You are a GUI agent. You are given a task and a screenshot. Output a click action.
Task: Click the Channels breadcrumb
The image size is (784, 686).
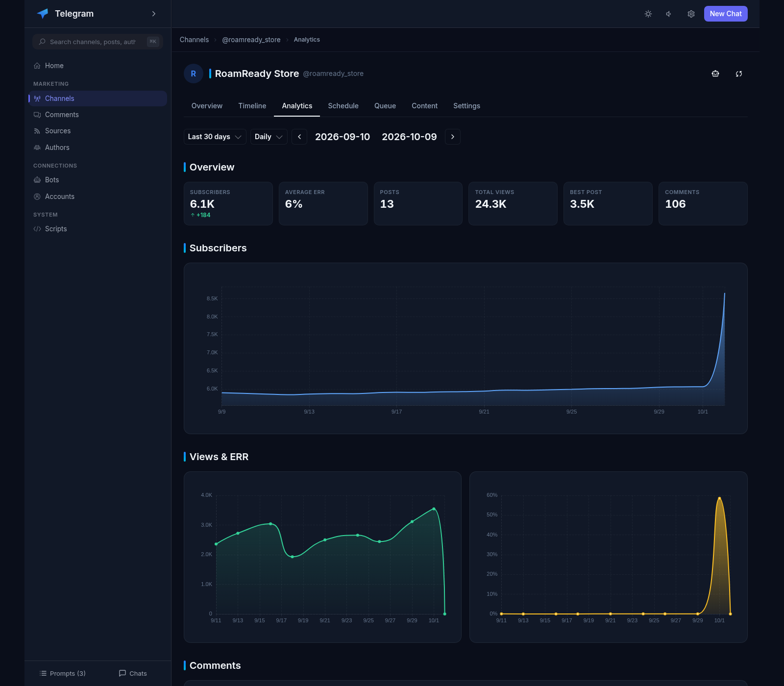pyautogui.click(x=194, y=40)
